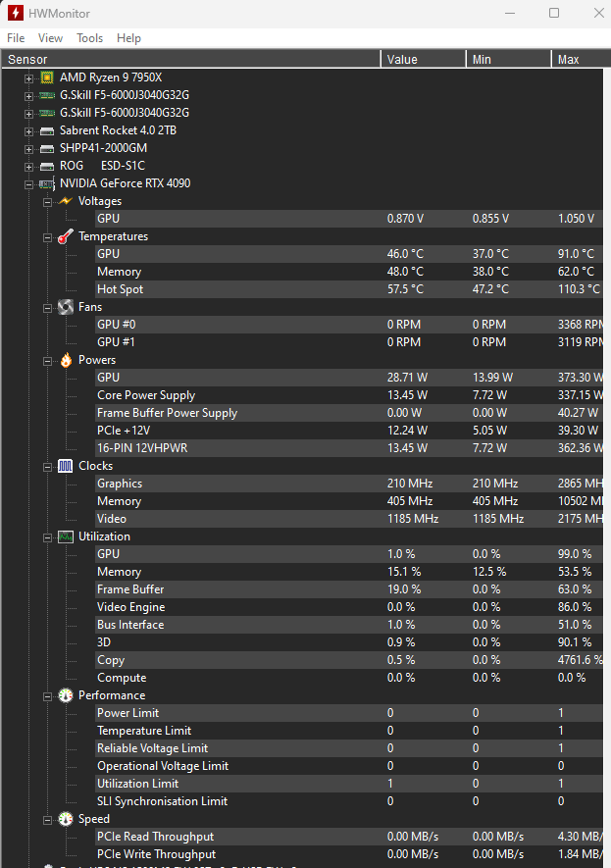This screenshot has height=868, width=611.
Task: Click the Sabrent Rocket 4.0 2TB drive icon
Action: click(47, 130)
